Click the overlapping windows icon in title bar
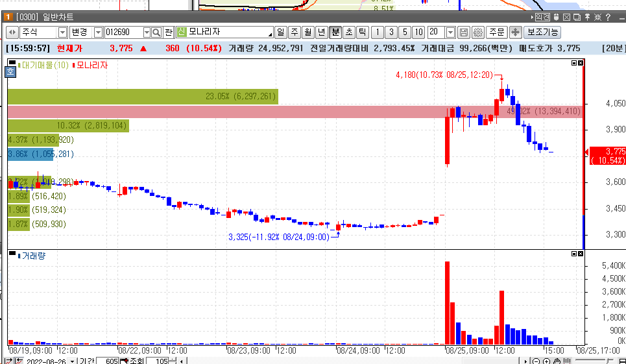626x364 pixels. [577, 17]
